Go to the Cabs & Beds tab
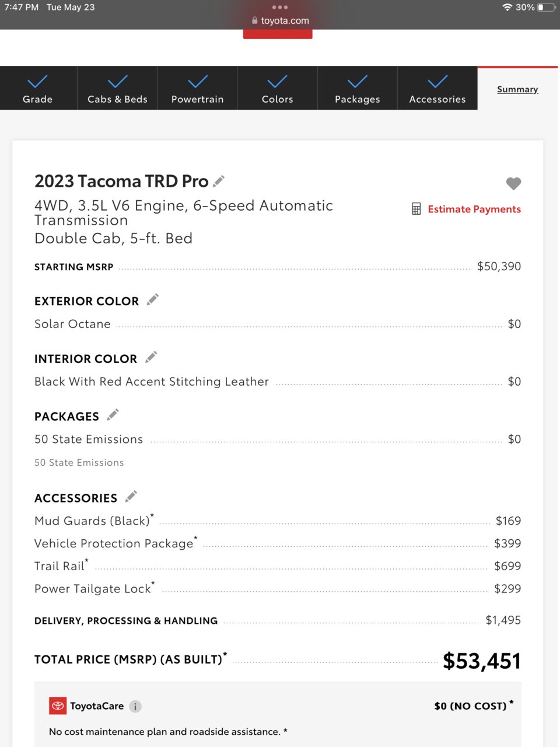The image size is (560, 747). click(117, 88)
